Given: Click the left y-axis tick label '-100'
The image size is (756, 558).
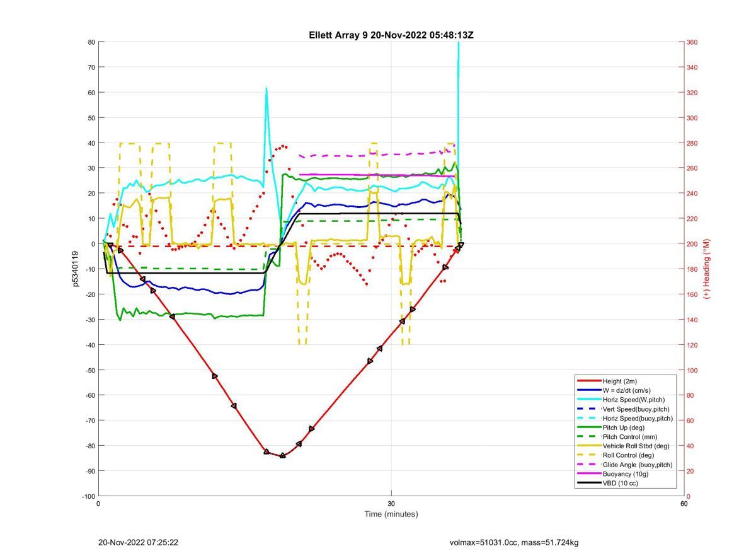Looking at the screenshot, I should (89, 496).
